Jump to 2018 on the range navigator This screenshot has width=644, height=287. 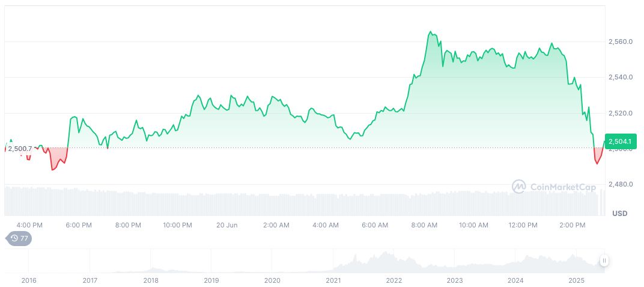[x=151, y=280]
